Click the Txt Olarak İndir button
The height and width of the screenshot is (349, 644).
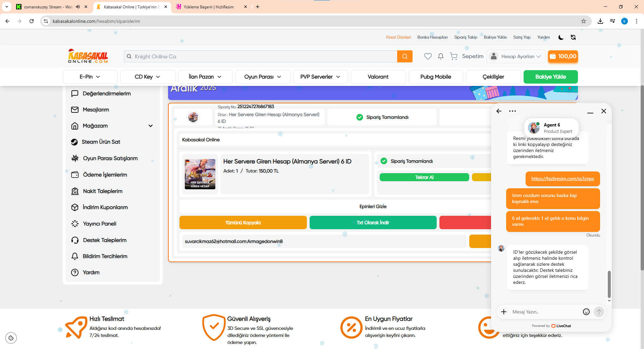(373, 222)
